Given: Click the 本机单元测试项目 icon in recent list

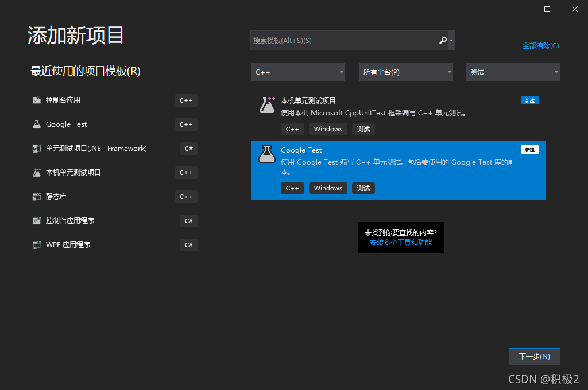Looking at the screenshot, I should pos(36,172).
